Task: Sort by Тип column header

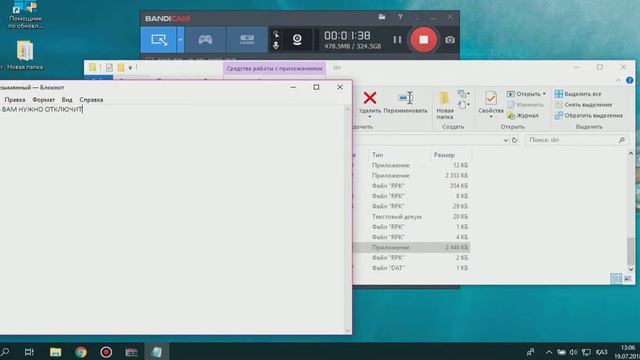Action: [399, 155]
